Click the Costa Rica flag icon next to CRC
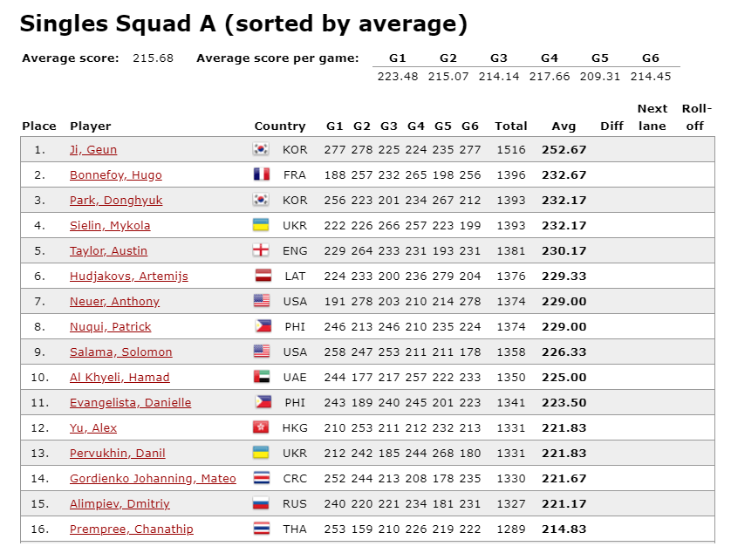Viewport: 731px width, 560px height. (261, 478)
